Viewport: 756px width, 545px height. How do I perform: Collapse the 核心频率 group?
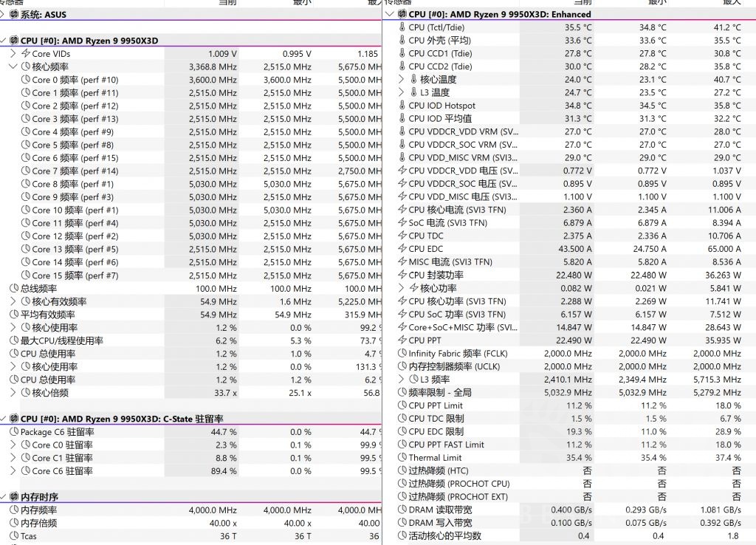[13, 66]
